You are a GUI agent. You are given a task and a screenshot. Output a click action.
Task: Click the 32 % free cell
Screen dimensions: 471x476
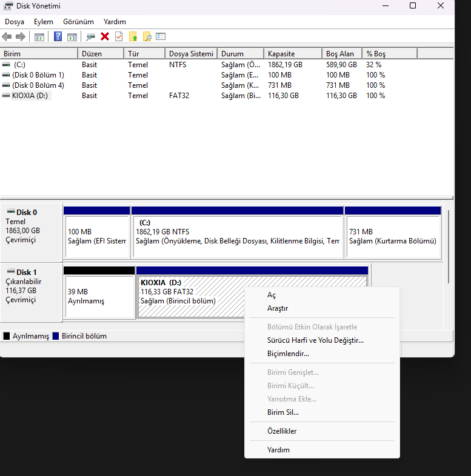tap(374, 65)
